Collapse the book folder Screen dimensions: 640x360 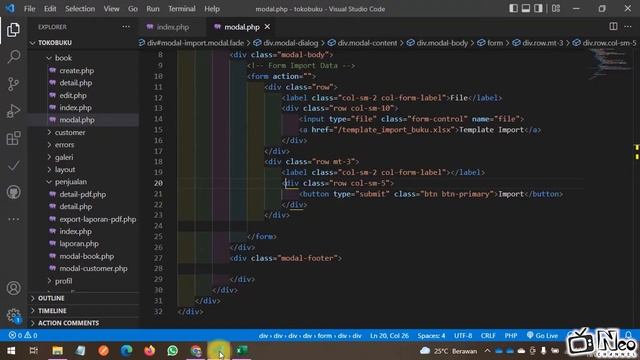63,58
